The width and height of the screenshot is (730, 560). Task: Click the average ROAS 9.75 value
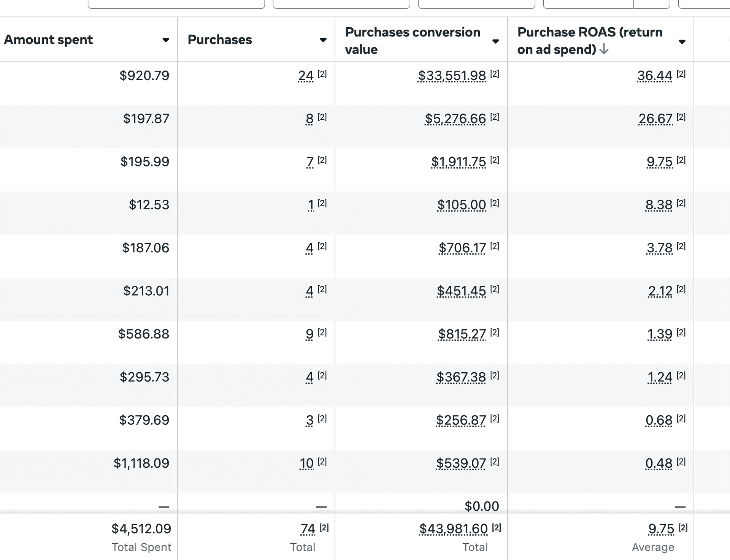point(660,528)
